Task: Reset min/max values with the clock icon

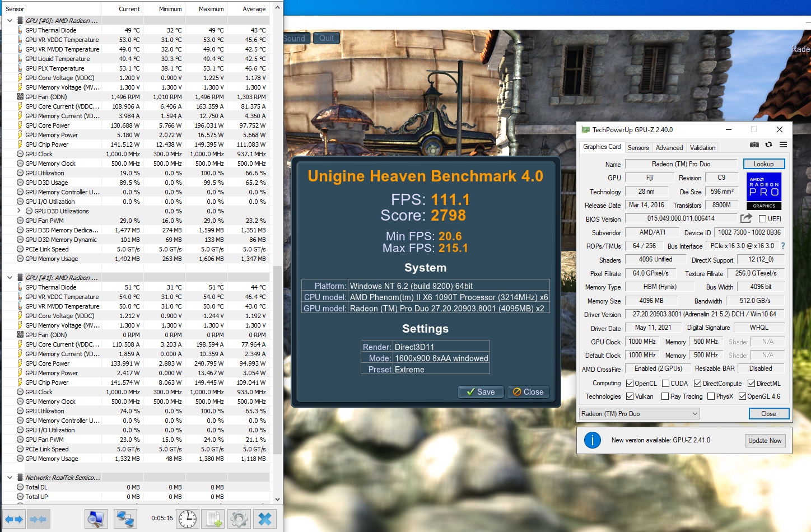Action: click(188, 519)
